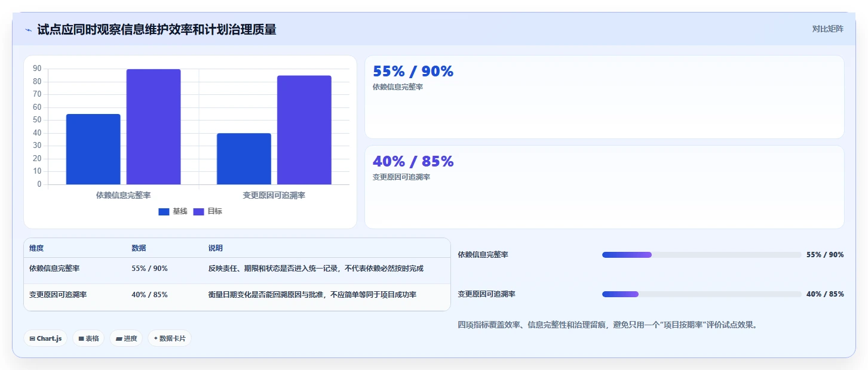Click the y-axis value 90
Screen dimensions: 868x370
(37, 69)
